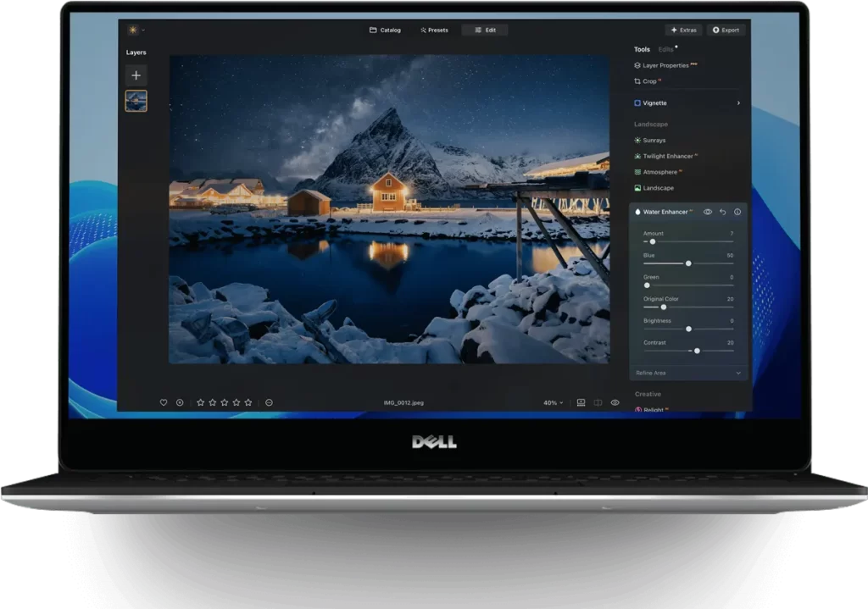Switch to the Catalog tab

[385, 30]
